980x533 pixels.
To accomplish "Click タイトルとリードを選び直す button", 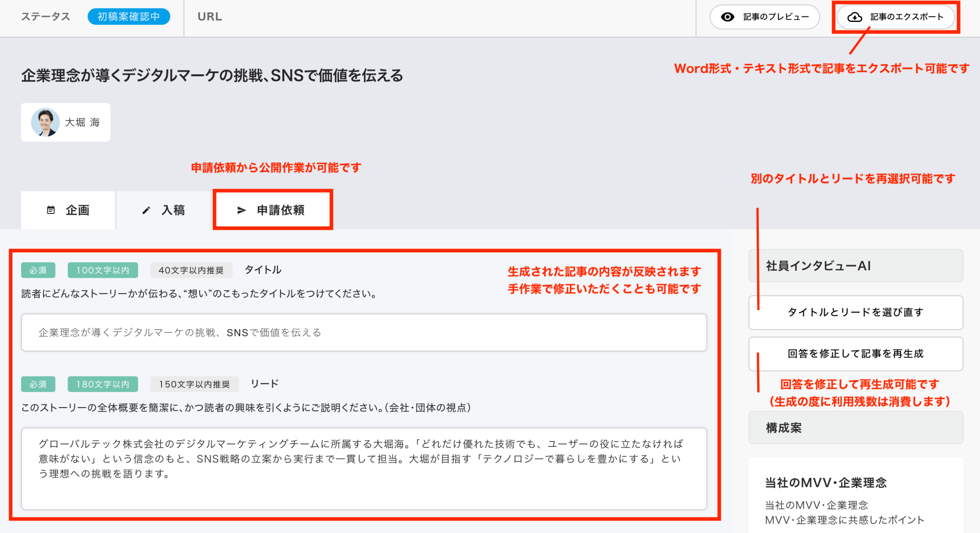I will [x=855, y=312].
